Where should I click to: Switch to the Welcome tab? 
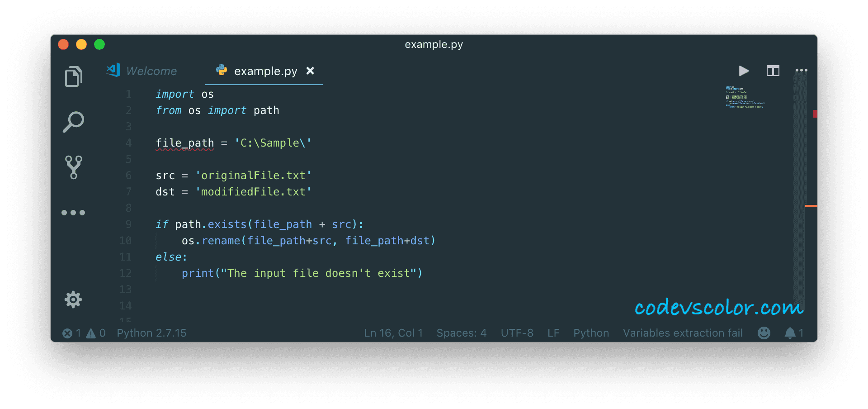(151, 71)
